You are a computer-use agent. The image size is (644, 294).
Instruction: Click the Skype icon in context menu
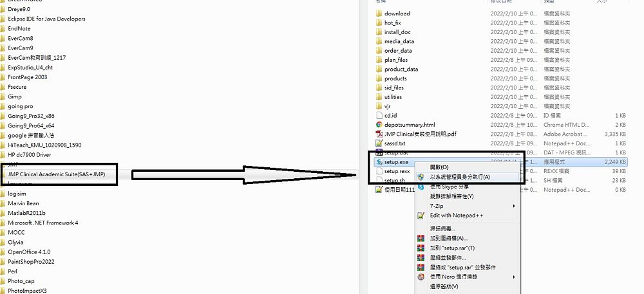[x=421, y=187]
